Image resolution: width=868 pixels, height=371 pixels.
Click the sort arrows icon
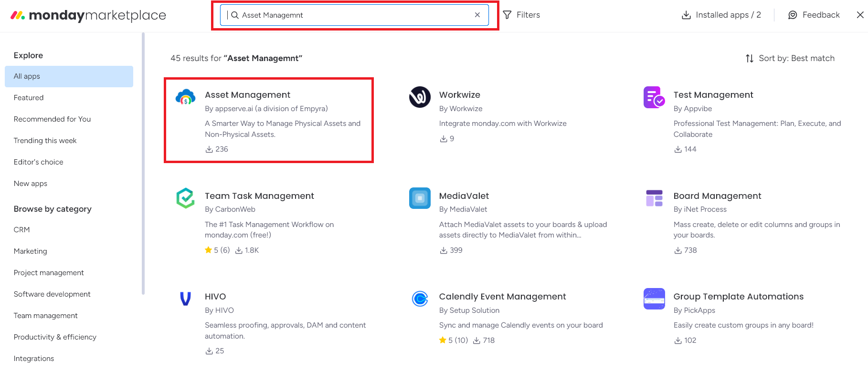[x=750, y=58]
